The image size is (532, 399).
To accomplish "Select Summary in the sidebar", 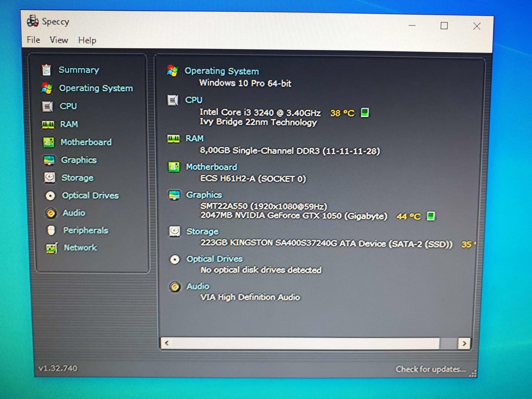I will tap(79, 70).
